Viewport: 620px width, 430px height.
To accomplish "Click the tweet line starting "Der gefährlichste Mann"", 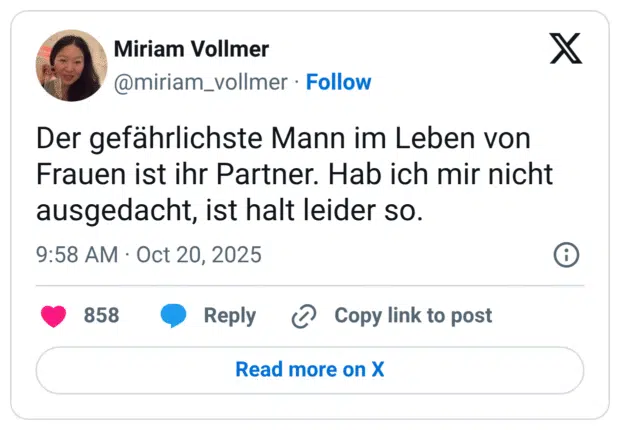I will point(282,138).
